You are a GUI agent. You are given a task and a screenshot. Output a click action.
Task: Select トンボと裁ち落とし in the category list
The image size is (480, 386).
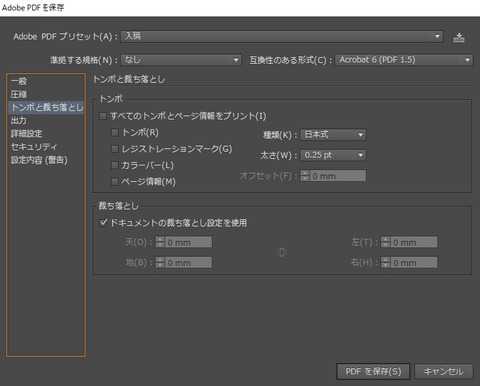[x=45, y=107]
